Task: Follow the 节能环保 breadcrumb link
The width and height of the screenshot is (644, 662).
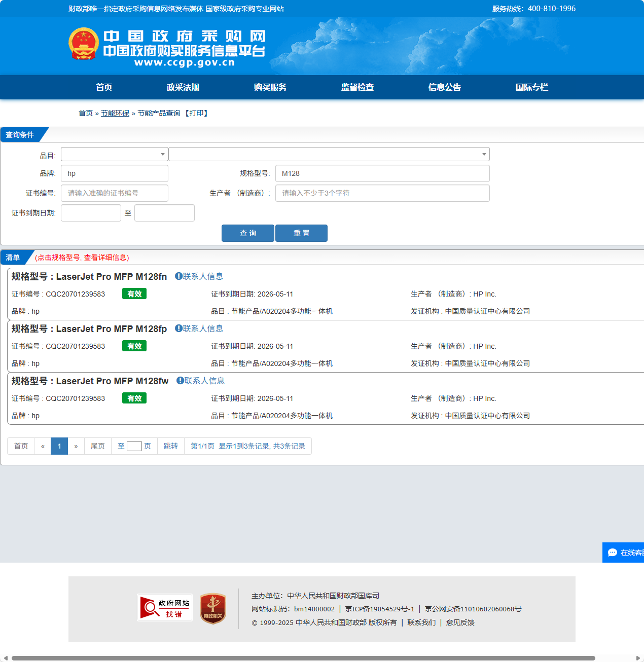Action: tap(115, 113)
